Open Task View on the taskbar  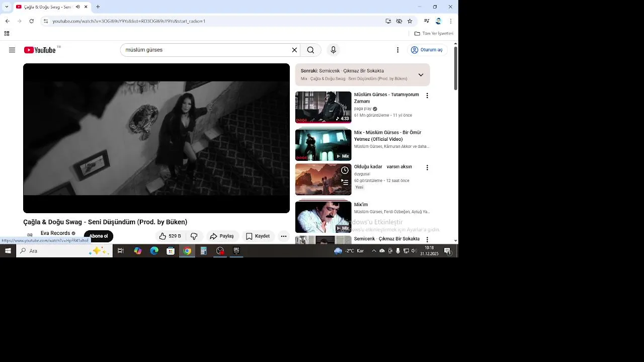click(121, 251)
